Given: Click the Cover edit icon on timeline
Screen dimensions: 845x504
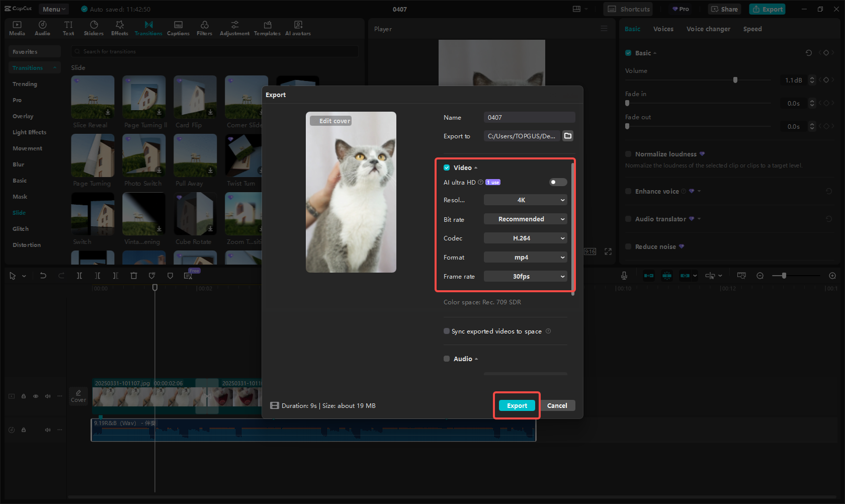Looking at the screenshot, I should pos(78,396).
